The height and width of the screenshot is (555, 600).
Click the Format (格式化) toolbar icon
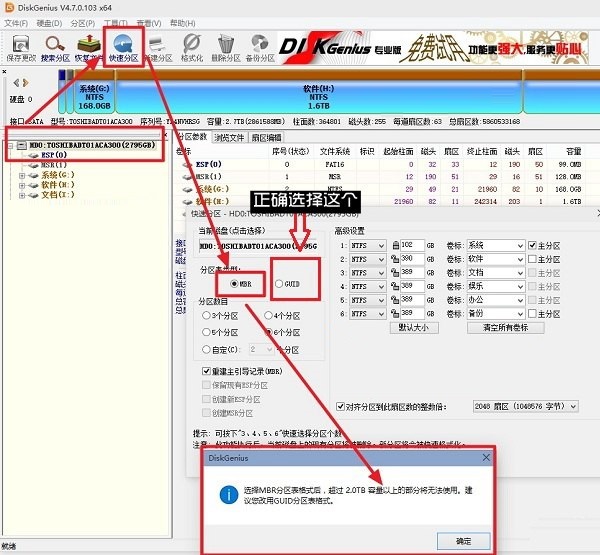coord(192,48)
